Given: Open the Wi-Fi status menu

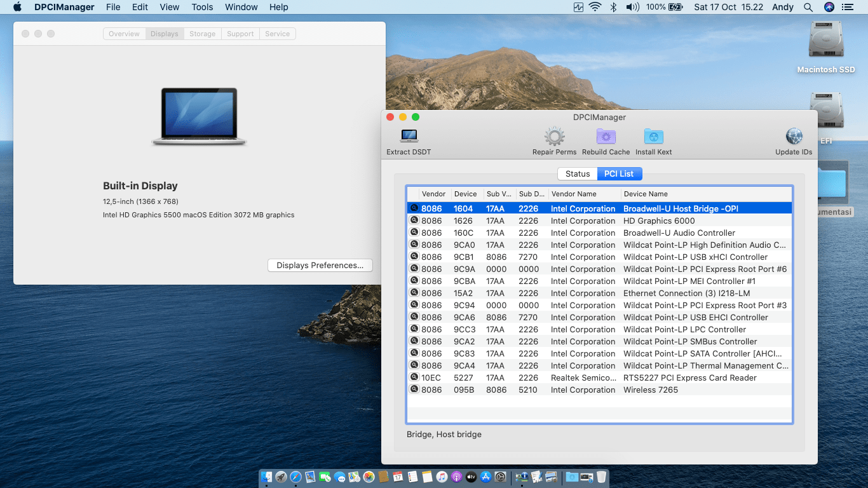Looking at the screenshot, I should click(595, 7).
